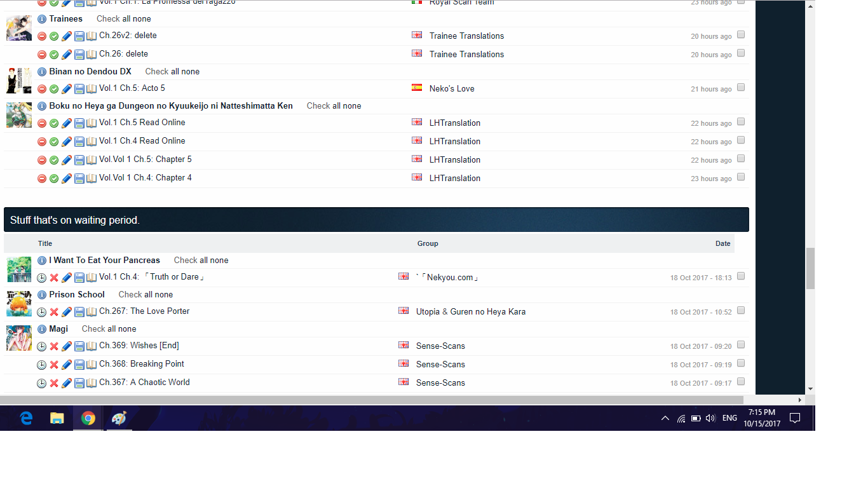Image resolution: width=868 pixels, height=488 pixels.
Task: Open Paint app from the taskbar
Action: (x=119, y=418)
